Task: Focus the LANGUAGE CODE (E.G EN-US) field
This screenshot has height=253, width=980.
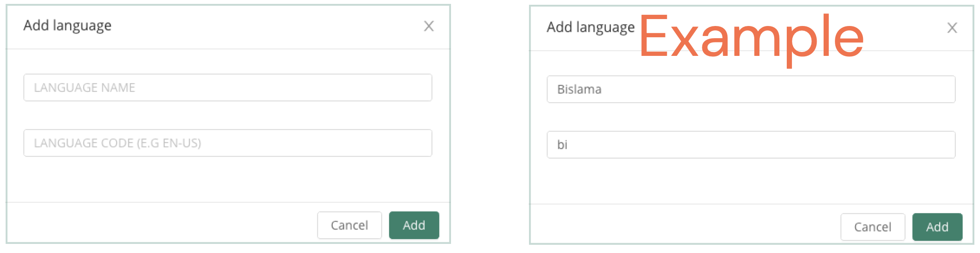Action: click(227, 143)
